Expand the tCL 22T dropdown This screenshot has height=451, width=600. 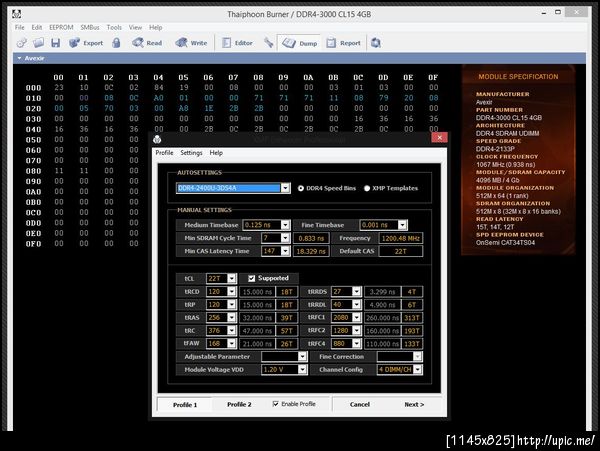(x=232, y=278)
